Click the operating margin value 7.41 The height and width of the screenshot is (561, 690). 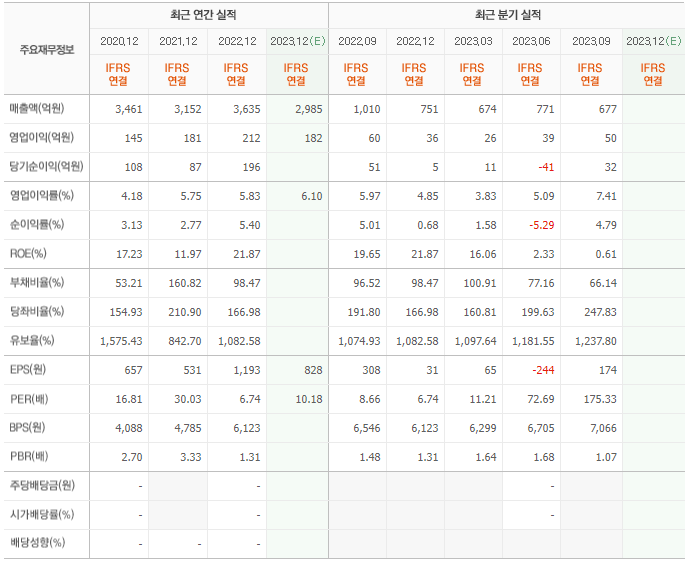point(606,196)
